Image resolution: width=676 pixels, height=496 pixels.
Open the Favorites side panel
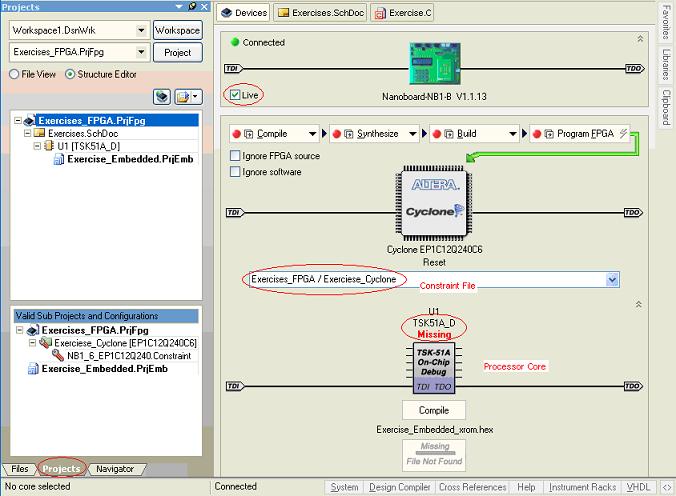coord(666,22)
